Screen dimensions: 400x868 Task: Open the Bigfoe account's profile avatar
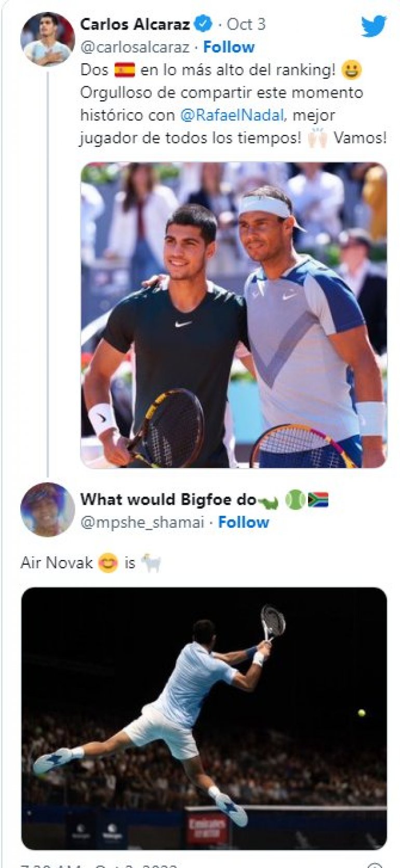click(x=47, y=509)
